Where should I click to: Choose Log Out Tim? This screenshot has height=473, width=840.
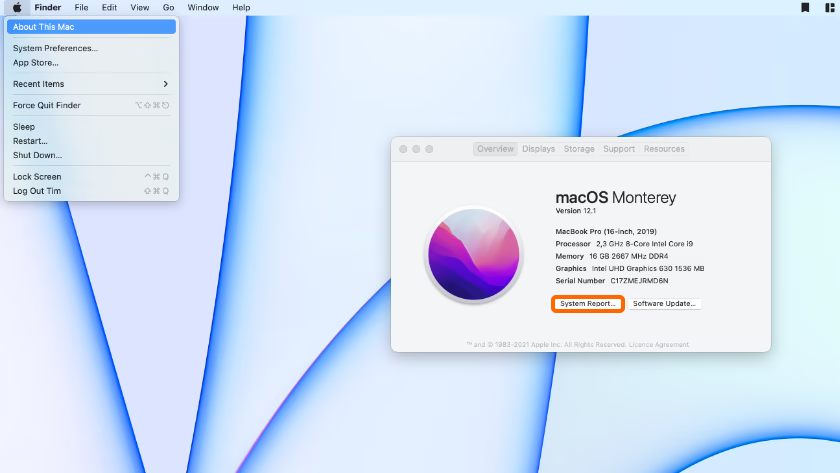point(91,191)
